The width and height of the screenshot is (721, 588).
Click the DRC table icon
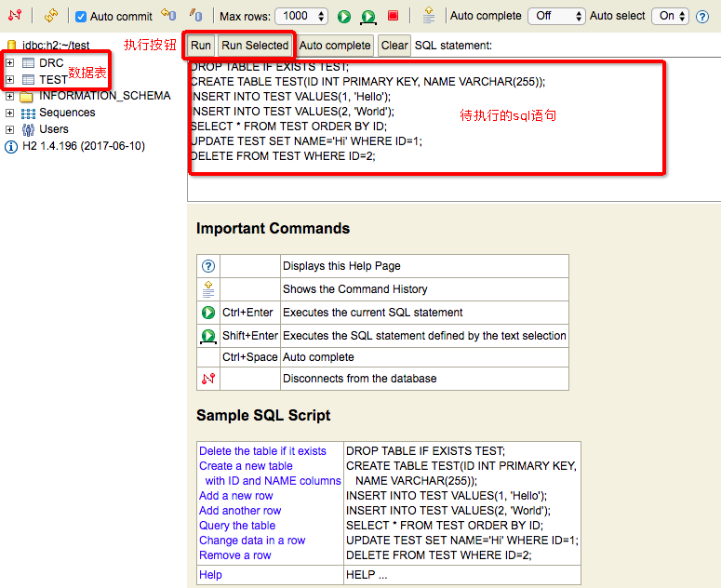click(28, 62)
